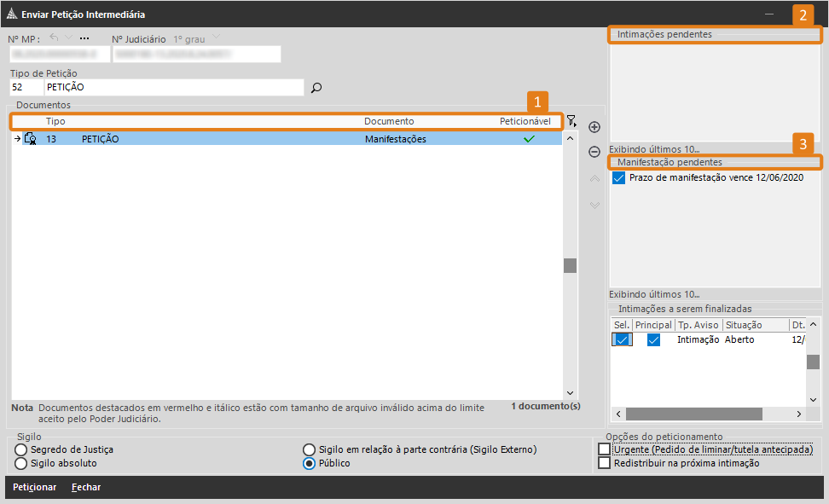This screenshot has width=829, height=504.
Task: Expand the 1º grau dropdown
Action: 216,38
